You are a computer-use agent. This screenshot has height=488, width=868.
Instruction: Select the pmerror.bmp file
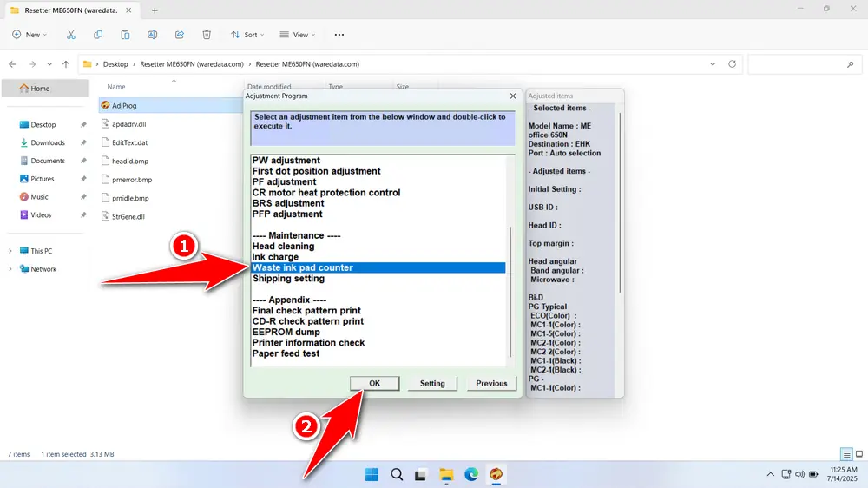pos(132,180)
